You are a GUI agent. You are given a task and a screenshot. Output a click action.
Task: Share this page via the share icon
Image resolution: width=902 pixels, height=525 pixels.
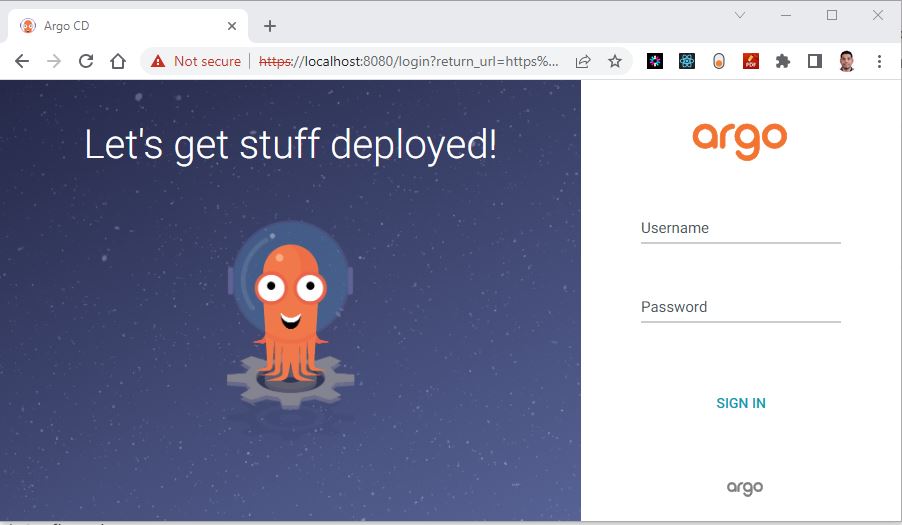tap(583, 61)
